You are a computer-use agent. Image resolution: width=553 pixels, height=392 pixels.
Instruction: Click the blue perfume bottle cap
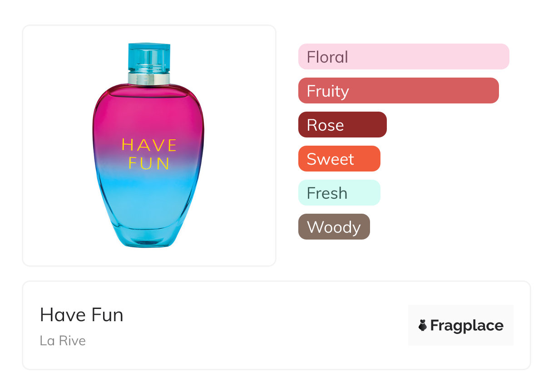coord(149,56)
